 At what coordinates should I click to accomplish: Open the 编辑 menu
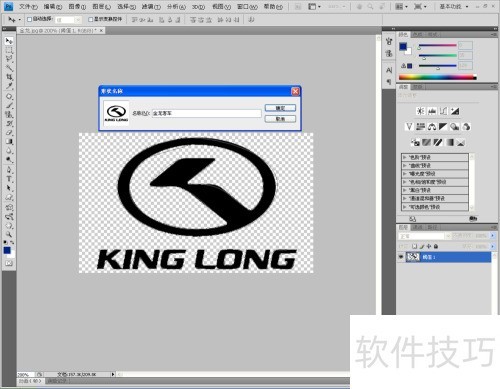(x=53, y=6)
